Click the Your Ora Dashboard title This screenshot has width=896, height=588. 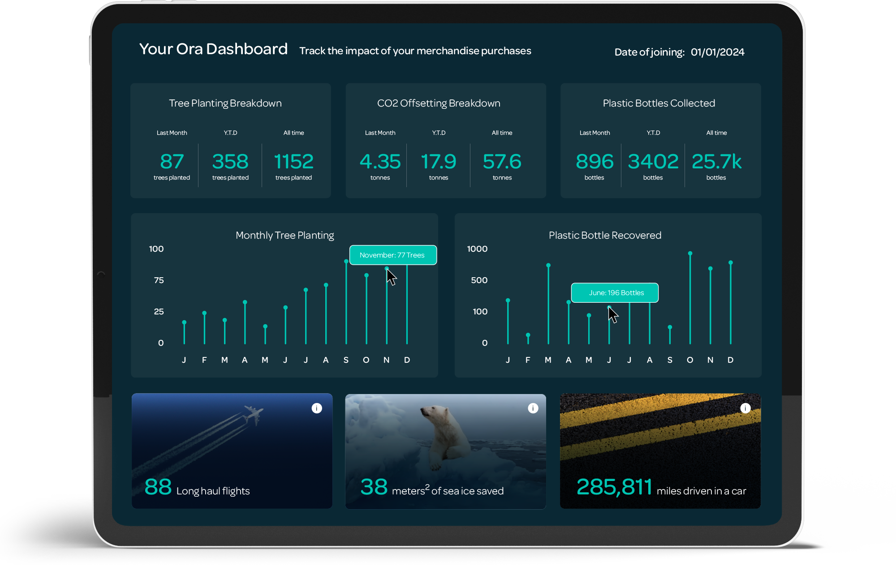[x=213, y=49]
